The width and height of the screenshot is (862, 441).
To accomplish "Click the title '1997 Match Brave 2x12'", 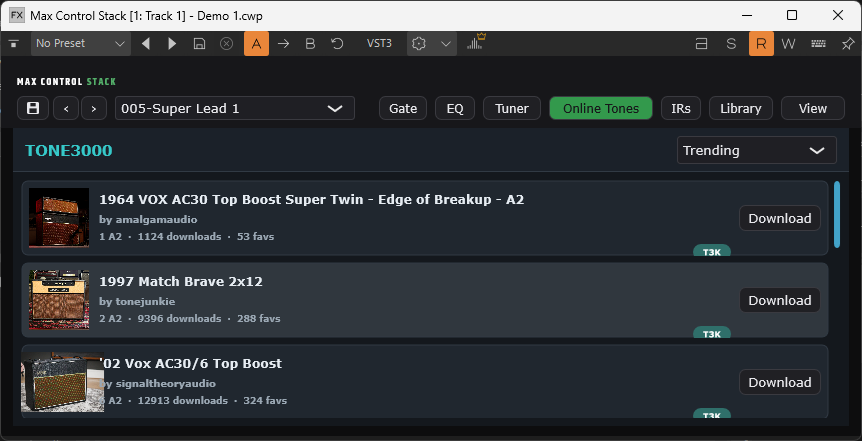I will (x=181, y=282).
